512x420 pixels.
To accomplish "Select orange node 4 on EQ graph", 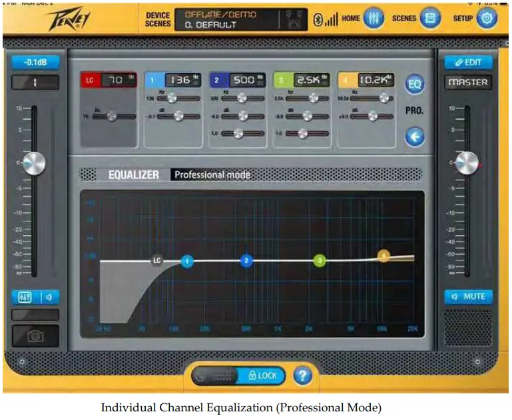I will coord(384,256).
